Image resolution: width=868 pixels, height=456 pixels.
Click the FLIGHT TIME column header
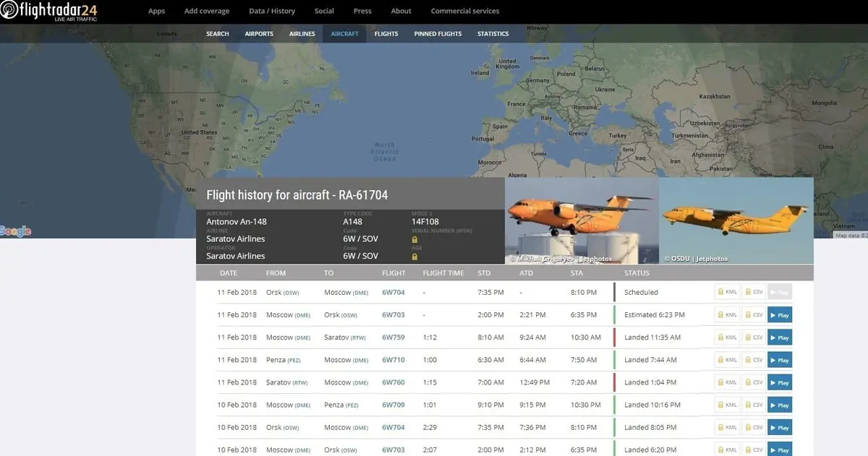(443, 273)
